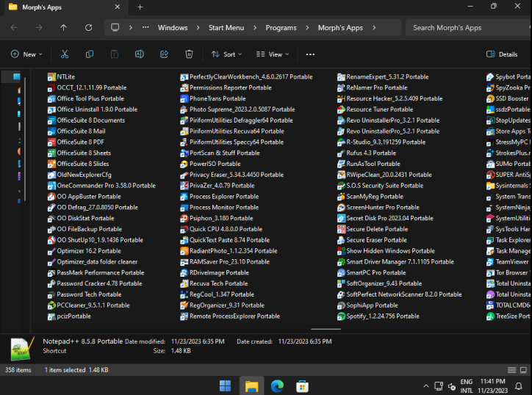The width and height of the screenshot is (532, 395).
Task: Click the Forward navigation arrow
Action: [39, 28]
